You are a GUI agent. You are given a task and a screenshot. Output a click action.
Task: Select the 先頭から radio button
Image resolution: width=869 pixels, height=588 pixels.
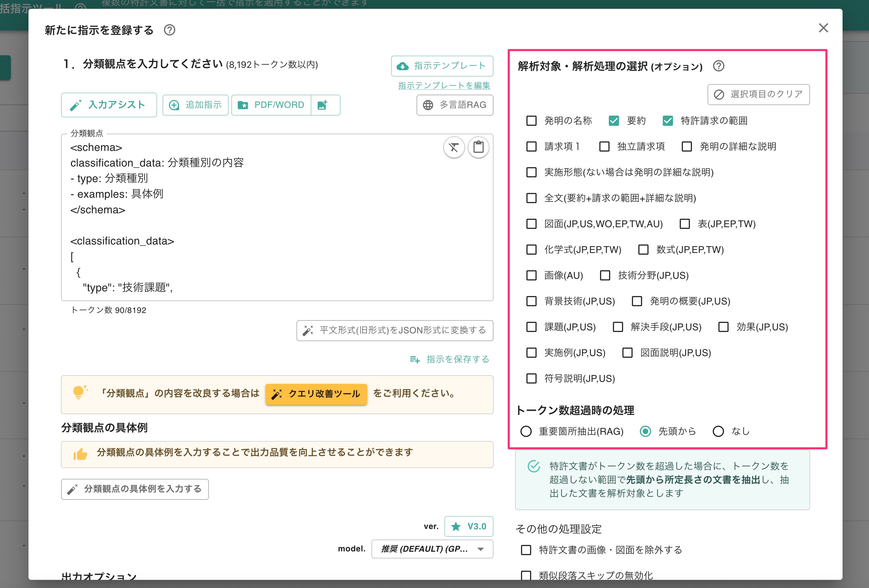[x=645, y=432]
